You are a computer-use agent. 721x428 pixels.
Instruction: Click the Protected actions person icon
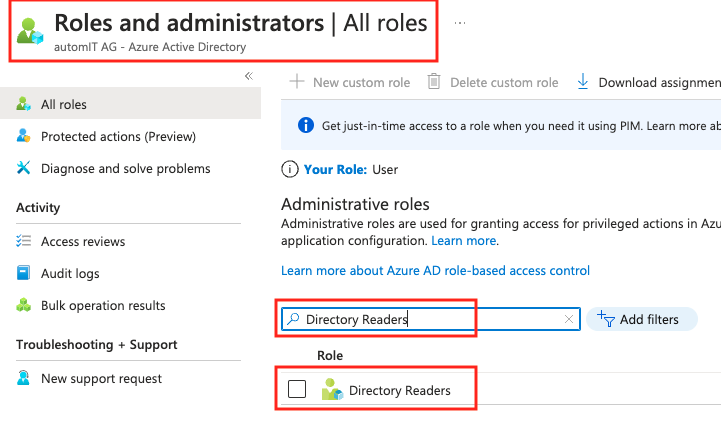[x=24, y=136]
